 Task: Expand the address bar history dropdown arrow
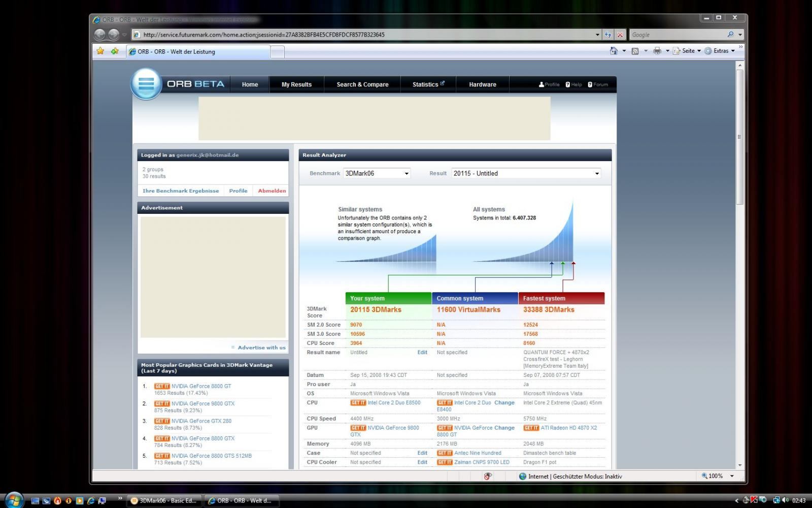click(x=597, y=35)
